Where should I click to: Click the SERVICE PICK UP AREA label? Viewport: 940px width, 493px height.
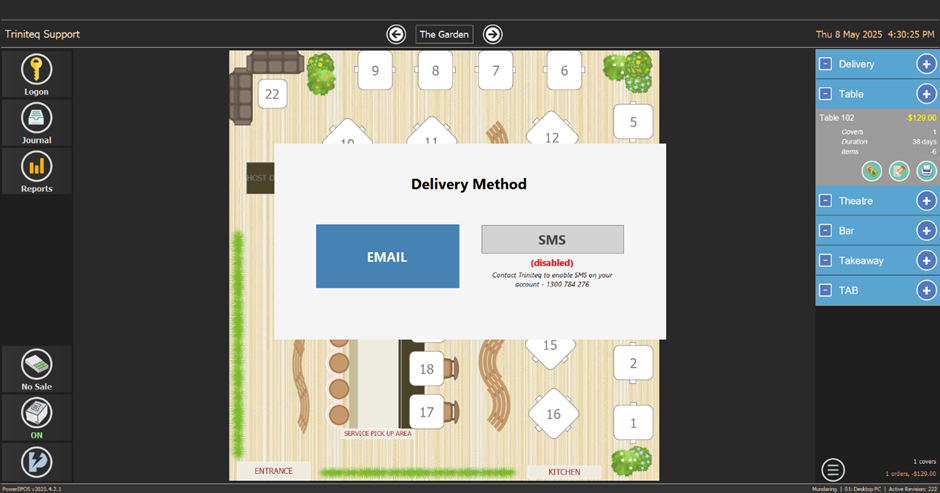tap(378, 433)
